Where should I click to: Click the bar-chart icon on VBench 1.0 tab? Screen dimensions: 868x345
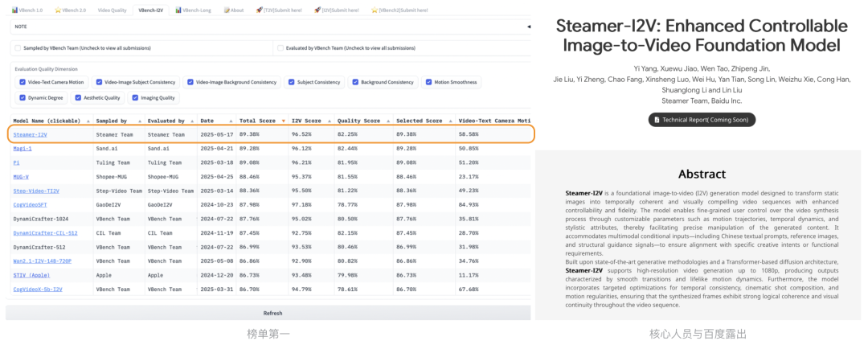(15, 10)
